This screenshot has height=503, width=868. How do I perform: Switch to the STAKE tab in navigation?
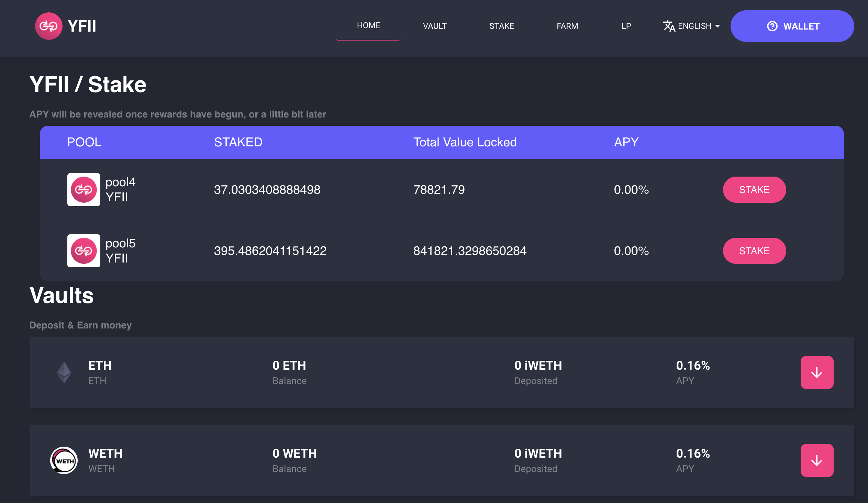tap(501, 26)
